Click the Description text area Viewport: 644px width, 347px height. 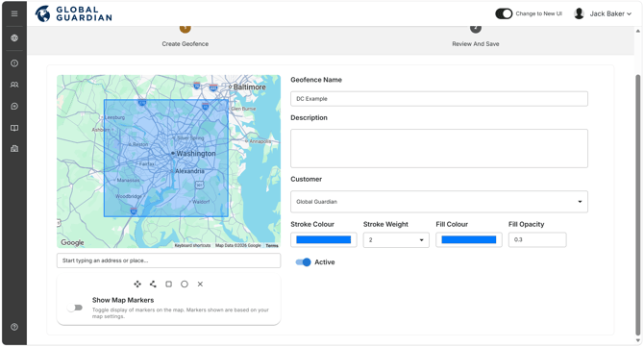(439, 148)
